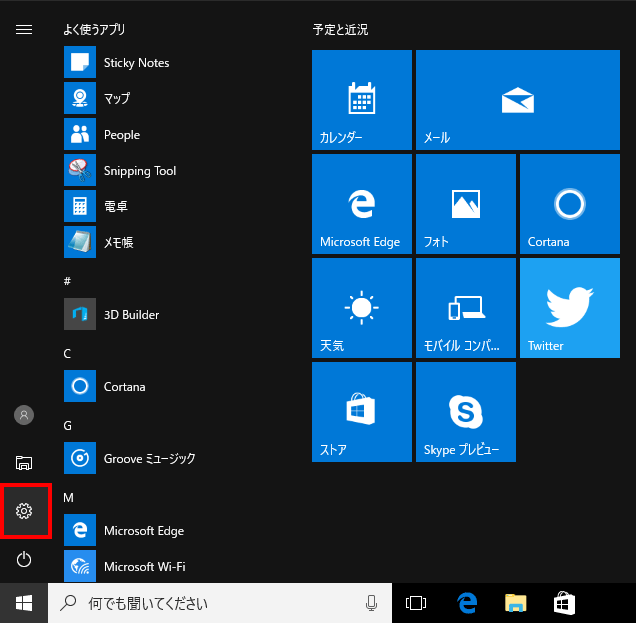Open the Calendar tile (カレンダー)
The image size is (636, 623).
coord(361,100)
